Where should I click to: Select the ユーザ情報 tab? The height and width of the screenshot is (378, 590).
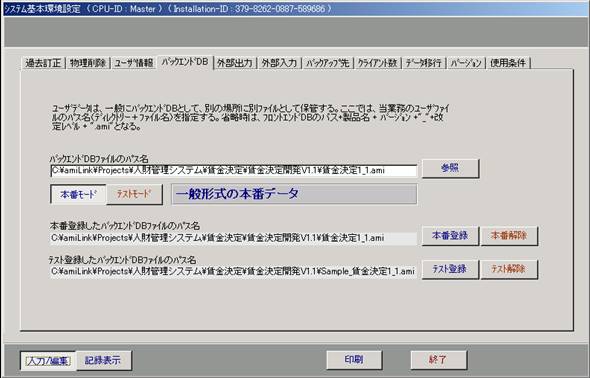point(134,63)
